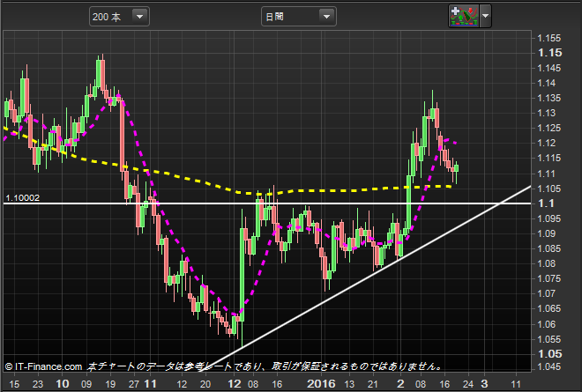Click the IT-Finance.com copyright text
The height and width of the screenshot is (392, 582).
click(x=43, y=366)
